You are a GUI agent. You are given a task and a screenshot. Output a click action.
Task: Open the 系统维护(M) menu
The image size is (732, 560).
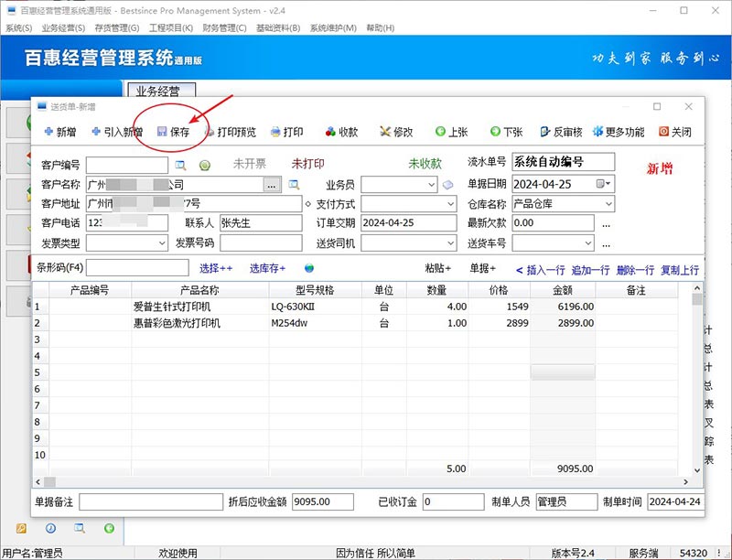click(333, 28)
